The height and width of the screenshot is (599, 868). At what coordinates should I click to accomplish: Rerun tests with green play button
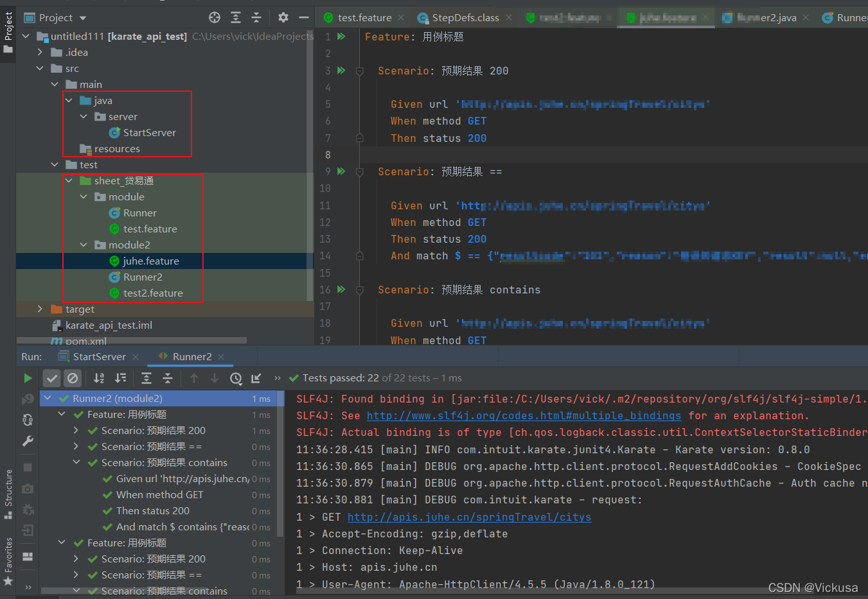pyautogui.click(x=28, y=378)
